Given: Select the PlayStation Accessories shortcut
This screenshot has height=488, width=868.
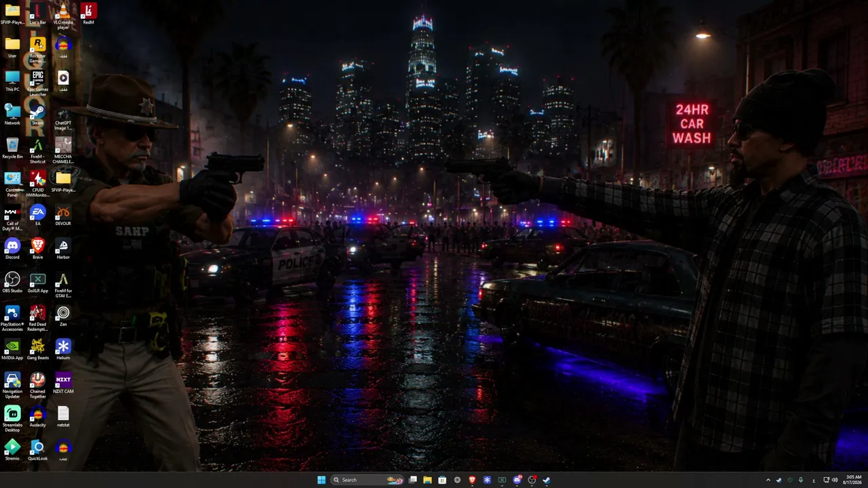Looking at the screenshot, I should [x=12, y=319].
